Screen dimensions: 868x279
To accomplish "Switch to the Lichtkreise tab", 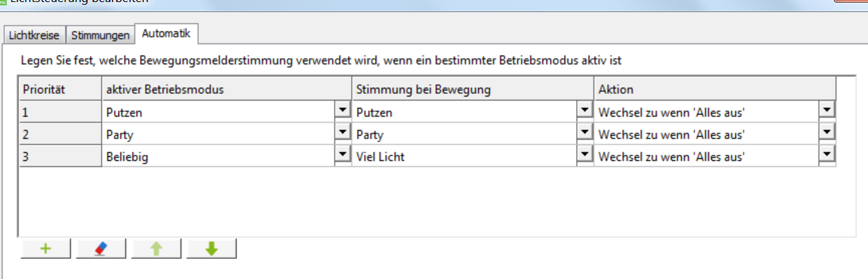I will click(x=34, y=35).
